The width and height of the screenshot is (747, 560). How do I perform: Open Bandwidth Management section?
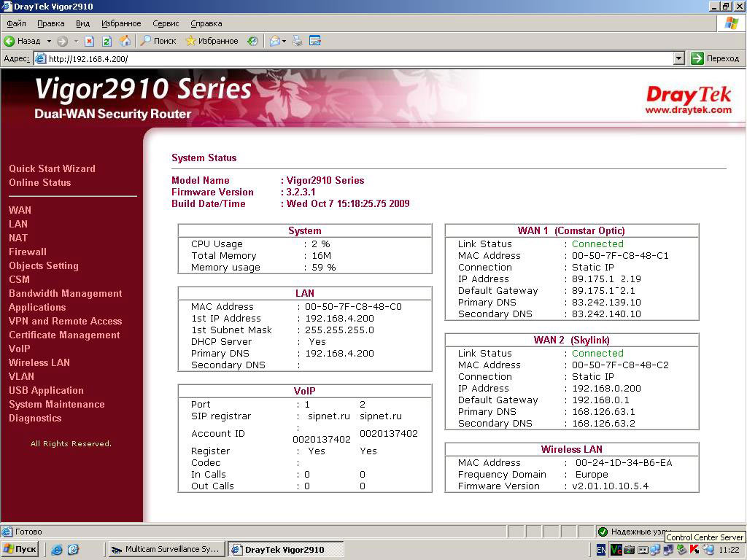pyautogui.click(x=65, y=293)
